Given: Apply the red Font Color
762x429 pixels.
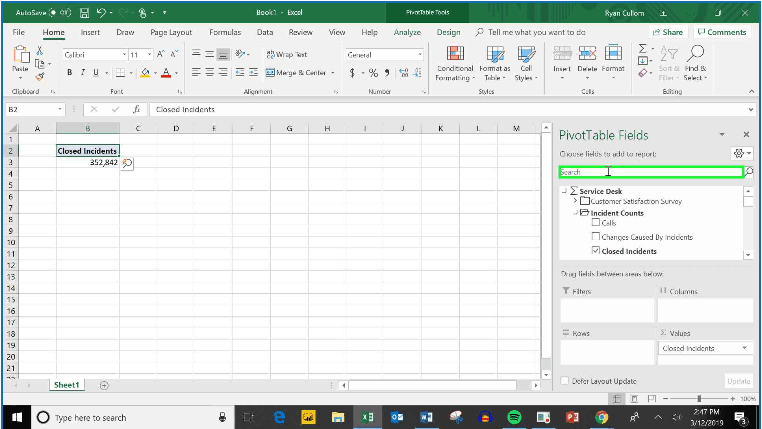Looking at the screenshot, I should 166,73.
